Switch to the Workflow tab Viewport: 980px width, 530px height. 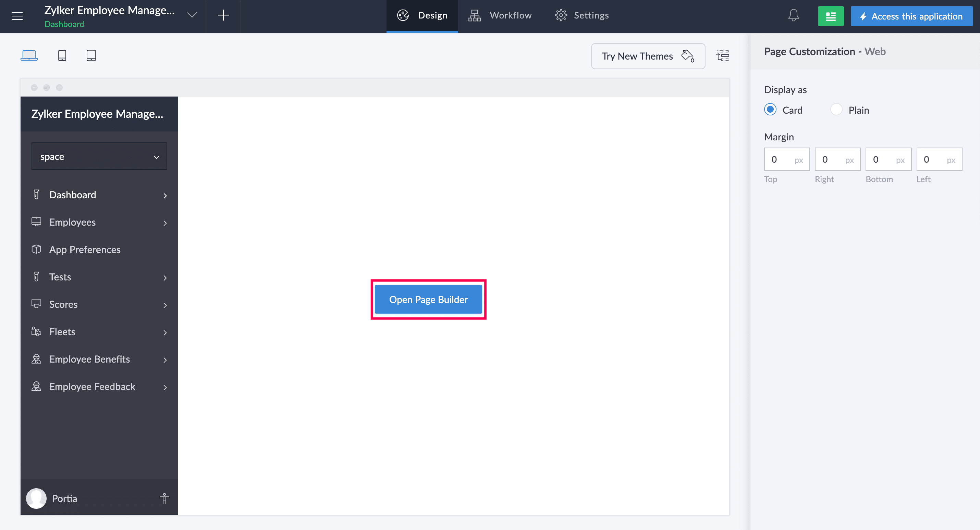click(500, 16)
